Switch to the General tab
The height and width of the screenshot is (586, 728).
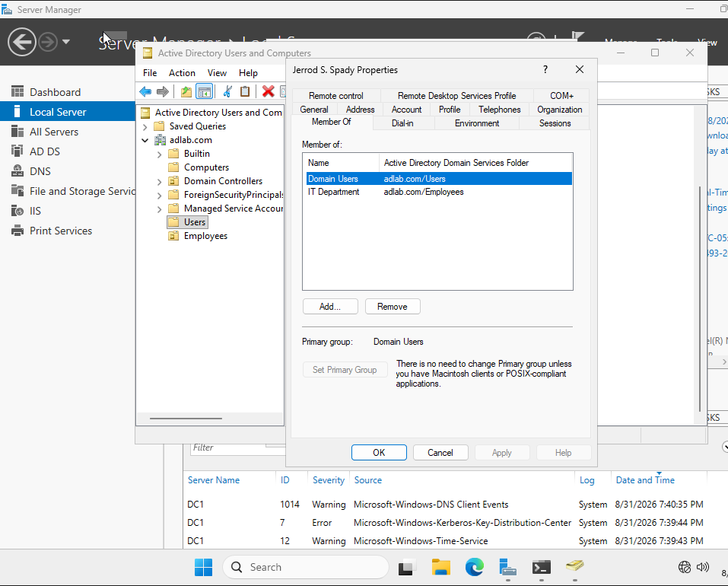click(x=314, y=110)
